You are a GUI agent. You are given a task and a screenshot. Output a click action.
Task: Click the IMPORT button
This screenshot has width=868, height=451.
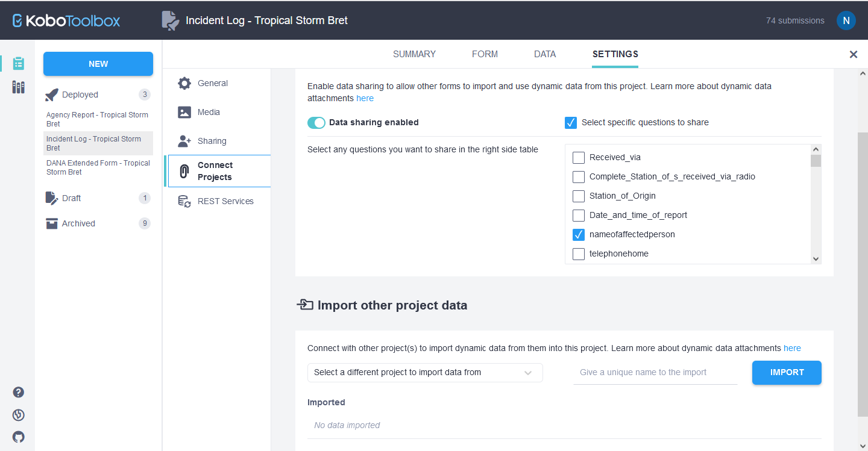pyautogui.click(x=787, y=372)
